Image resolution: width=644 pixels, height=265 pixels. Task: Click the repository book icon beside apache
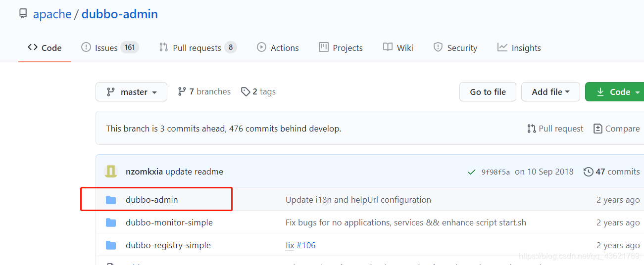[x=23, y=14]
